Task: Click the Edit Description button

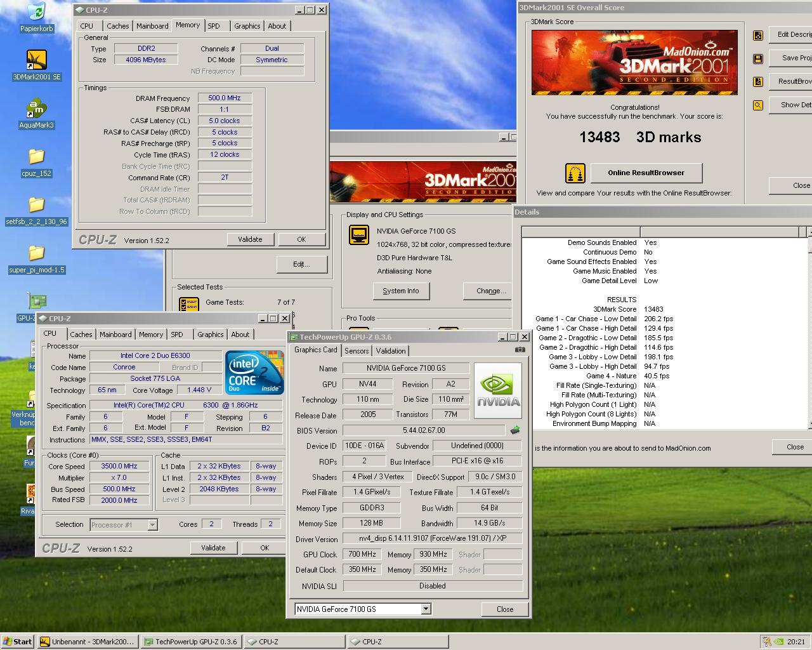Action: 791,34
